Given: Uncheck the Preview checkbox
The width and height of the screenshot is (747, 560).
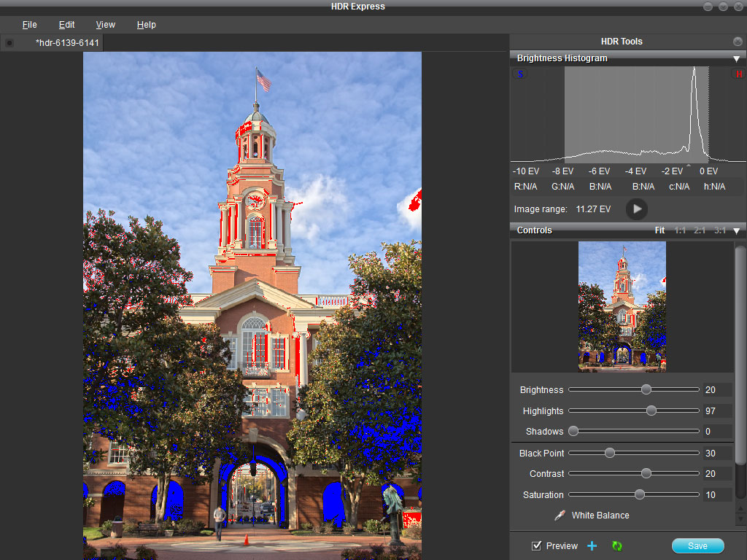Looking at the screenshot, I should pos(538,545).
